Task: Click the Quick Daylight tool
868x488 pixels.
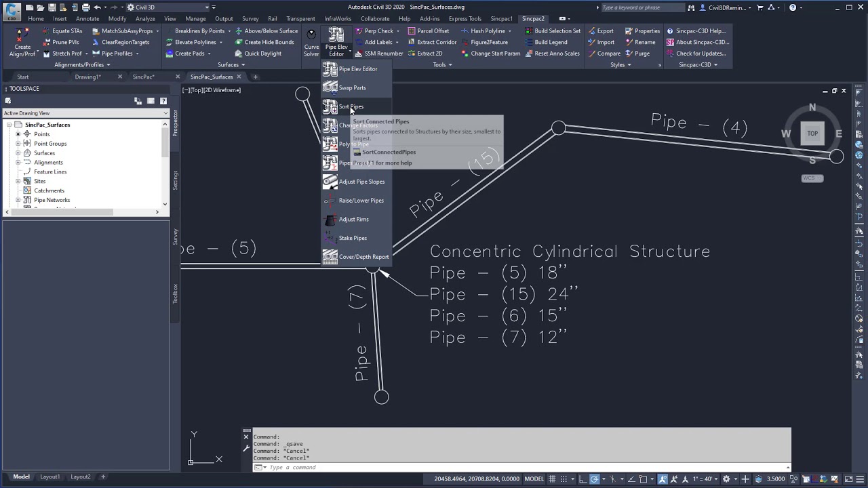Action: coord(262,54)
